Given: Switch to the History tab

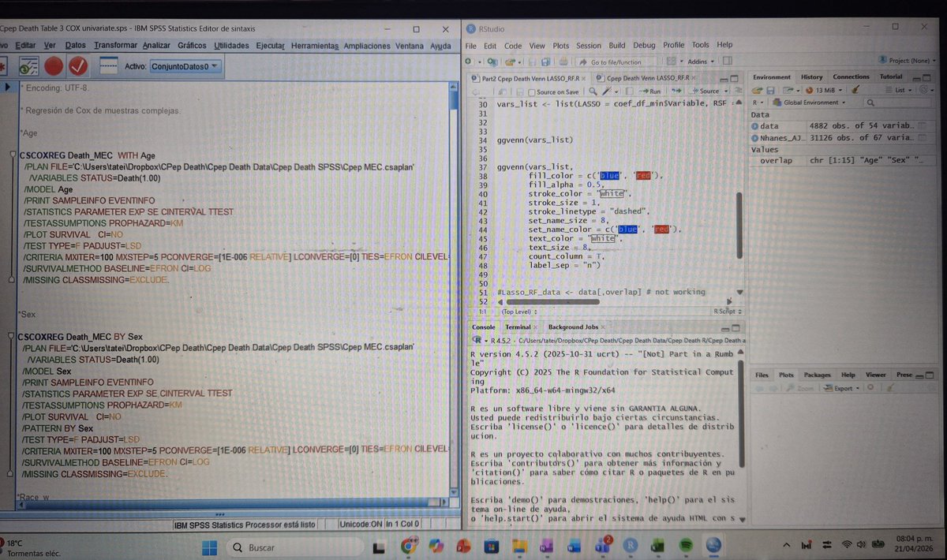Looking at the screenshot, I should point(812,77).
